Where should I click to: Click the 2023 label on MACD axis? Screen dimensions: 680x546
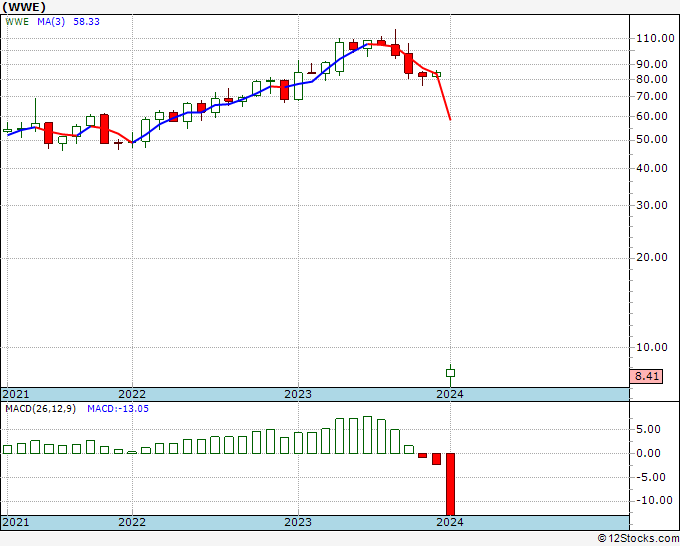(298, 522)
